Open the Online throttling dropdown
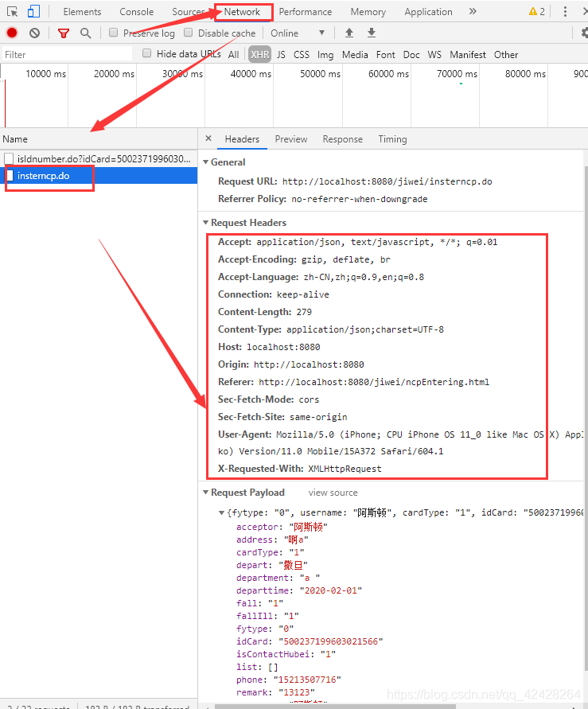588x709 pixels. coord(298,33)
